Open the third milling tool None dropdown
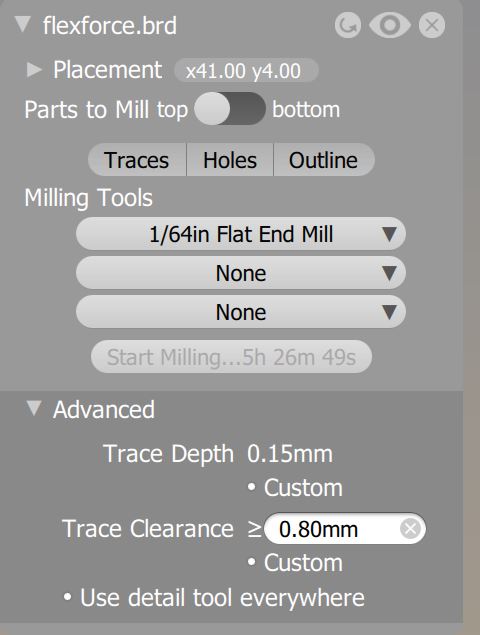This screenshot has height=635, width=480. pos(241,312)
